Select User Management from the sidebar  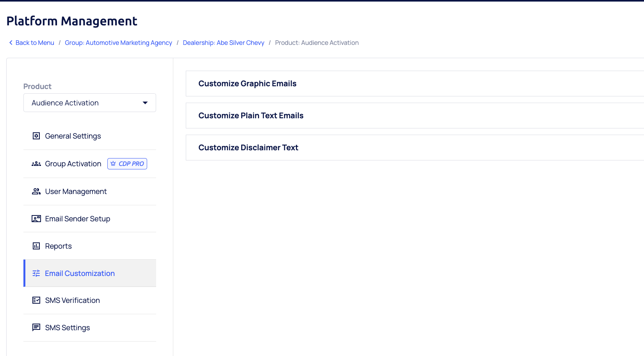tap(76, 191)
